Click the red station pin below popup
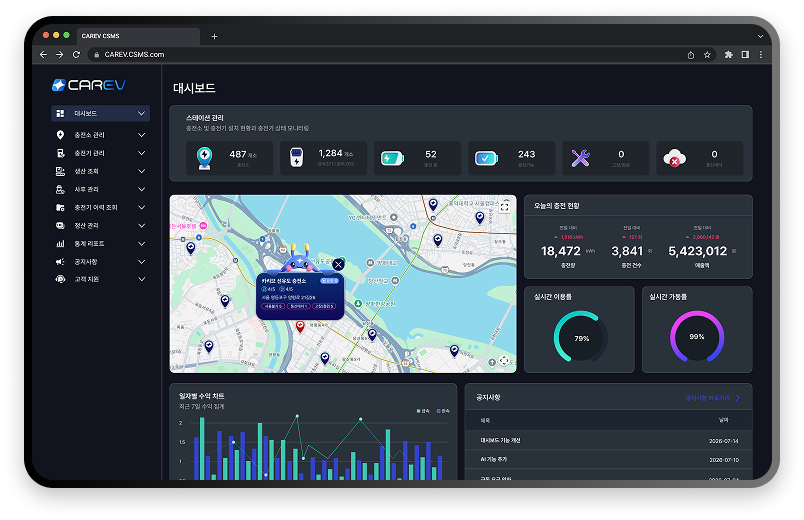The image size is (804, 520). (x=300, y=326)
